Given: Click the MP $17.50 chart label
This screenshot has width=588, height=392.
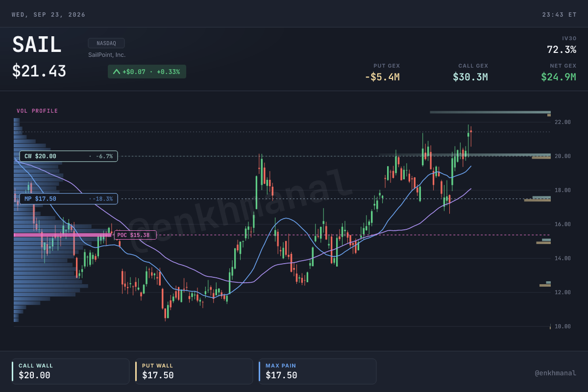Looking at the screenshot, I should click(x=69, y=199).
